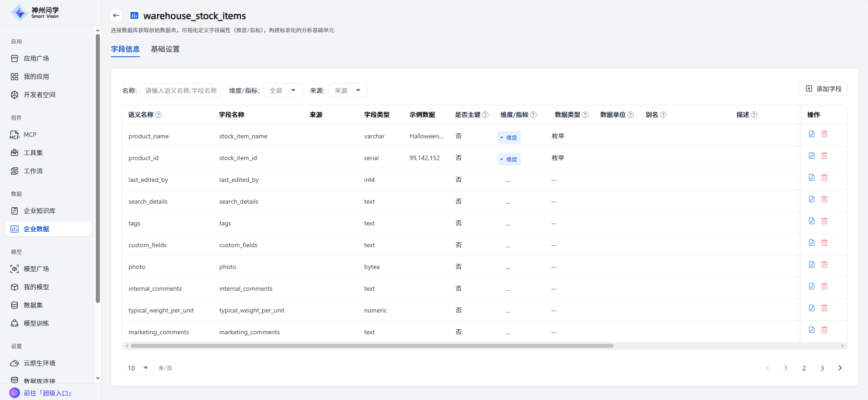Select the 字段信息 tab
Screen dimensions: 868x400
(x=125, y=49)
